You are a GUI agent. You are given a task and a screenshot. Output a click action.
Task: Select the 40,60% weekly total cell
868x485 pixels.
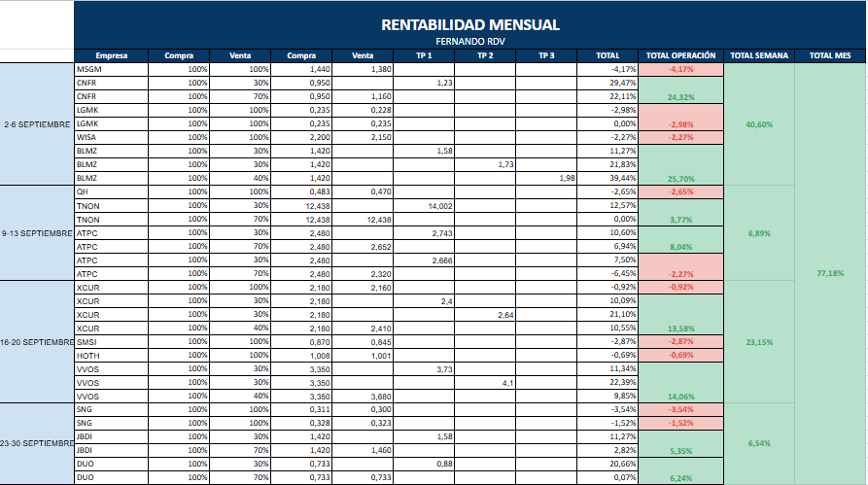pos(759,124)
